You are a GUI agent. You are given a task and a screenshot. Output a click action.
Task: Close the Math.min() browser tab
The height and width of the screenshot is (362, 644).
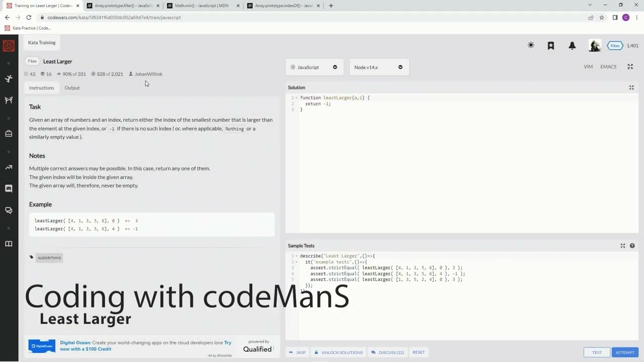[x=238, y=6]
